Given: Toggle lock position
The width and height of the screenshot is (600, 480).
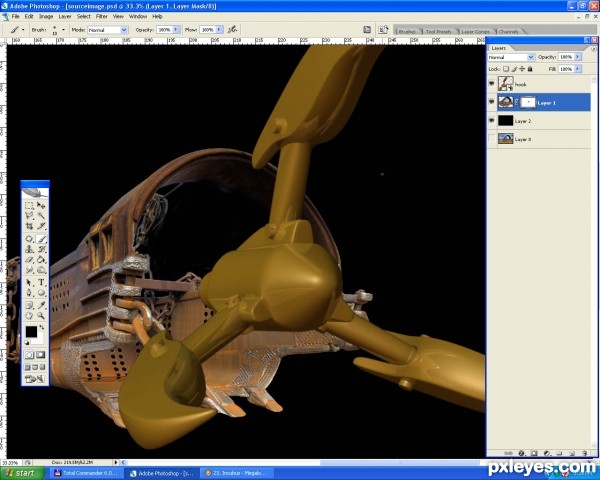Looking at the screenshot, I should point(522,69).
